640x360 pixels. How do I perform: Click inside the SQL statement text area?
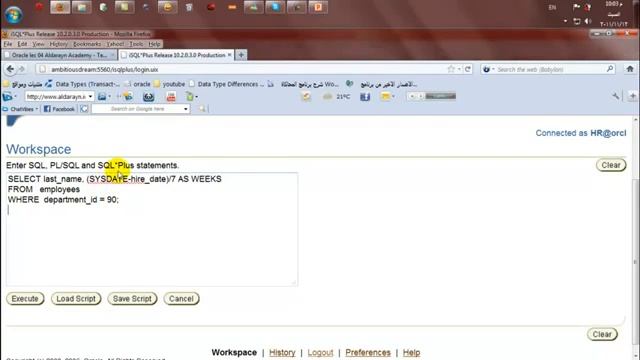point(152,229)
